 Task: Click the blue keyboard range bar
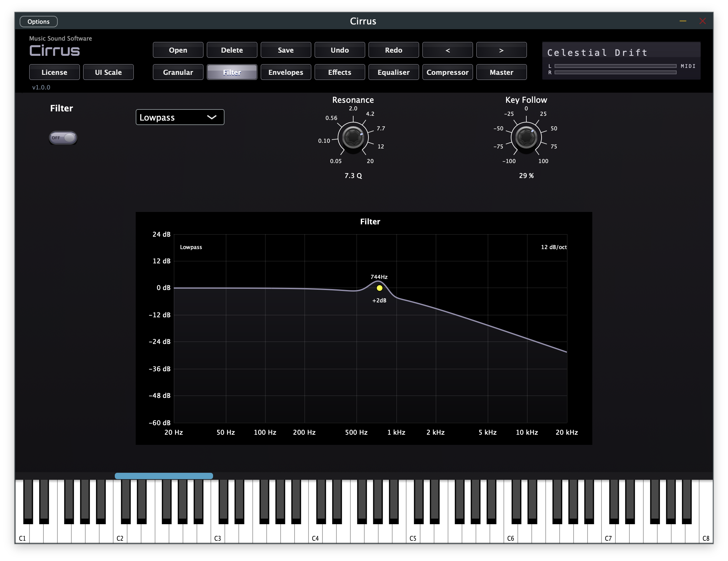pos(164,476)
